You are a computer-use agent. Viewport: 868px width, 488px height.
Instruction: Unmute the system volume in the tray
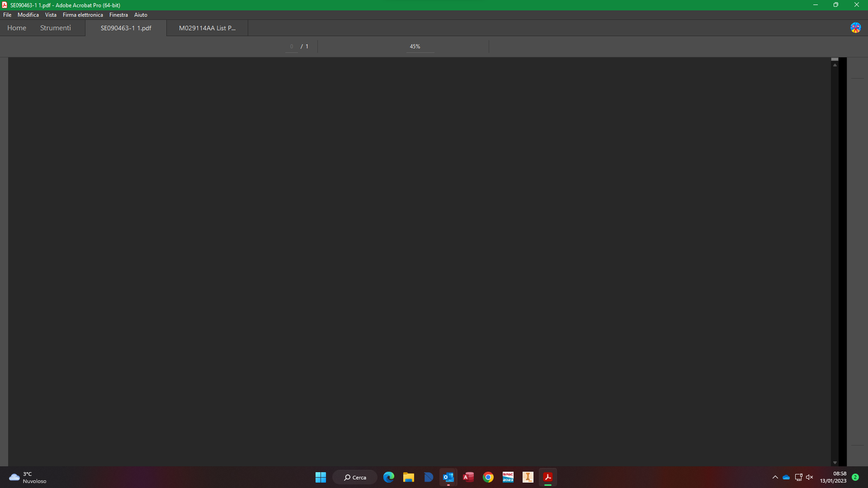click(809, 477)
